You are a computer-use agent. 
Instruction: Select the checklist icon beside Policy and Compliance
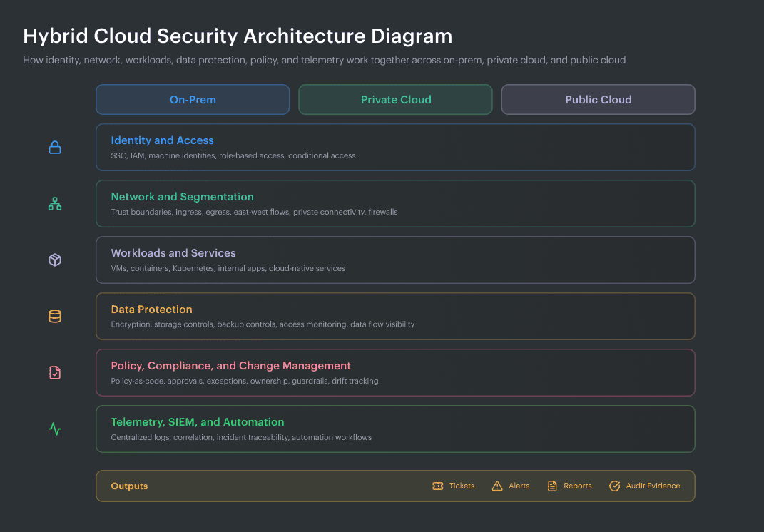click(x=55, y=372)
